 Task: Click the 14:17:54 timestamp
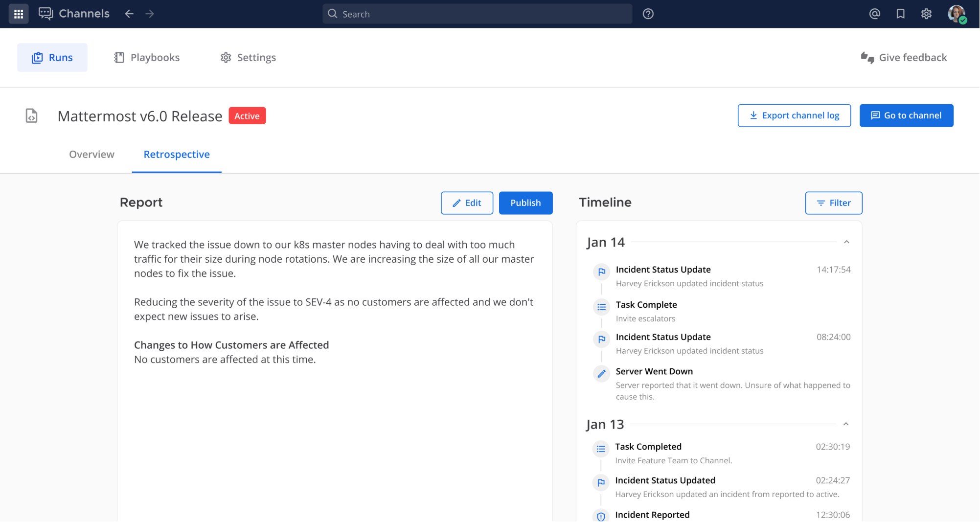click(833, 270)
